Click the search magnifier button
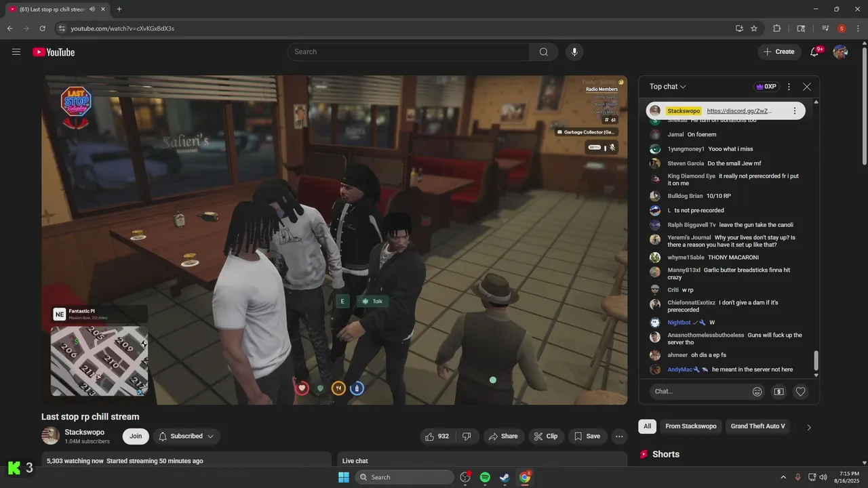 tap(544, 52)
